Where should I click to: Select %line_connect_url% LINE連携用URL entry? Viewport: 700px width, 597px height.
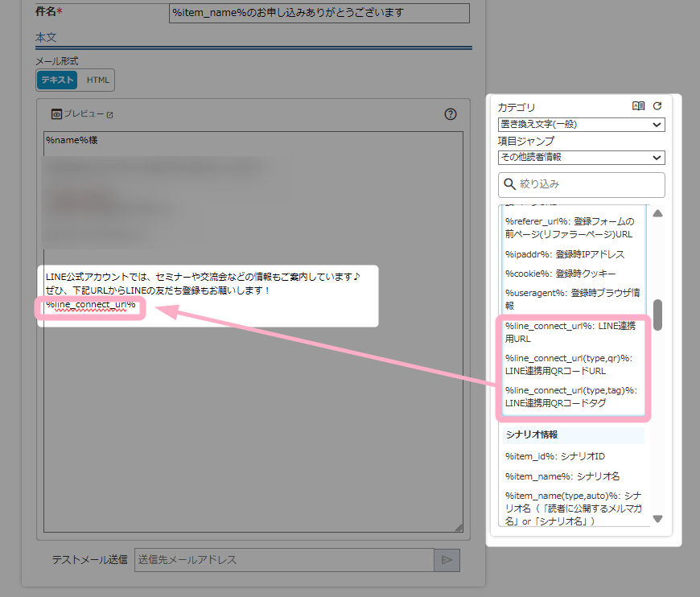(570, 332)
